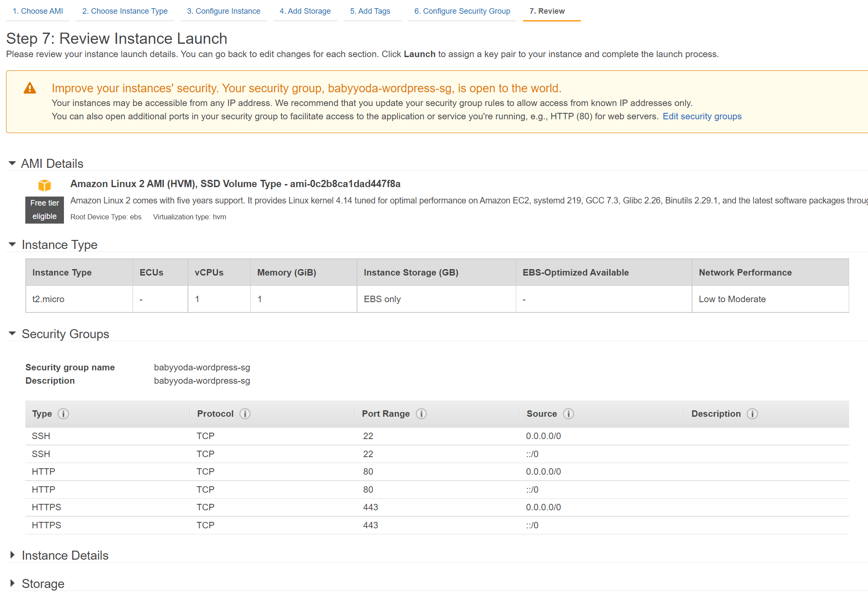Click the vCPUs column header
The image size is (868, 603).
coord(219,273)
